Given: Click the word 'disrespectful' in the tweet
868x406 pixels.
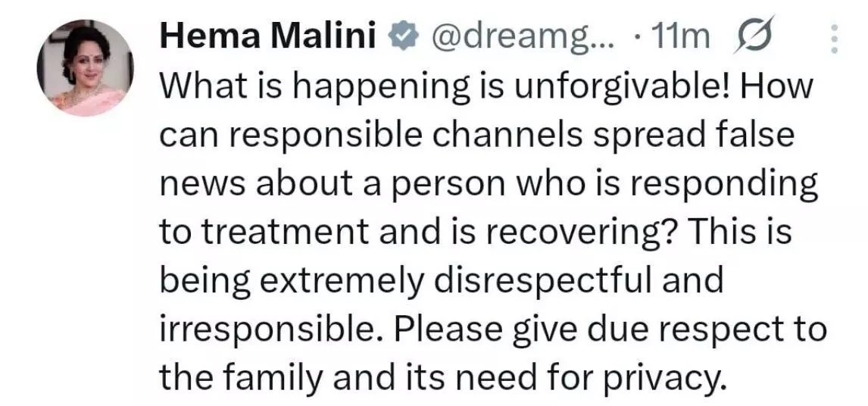Looking at the screenshot, I should (x=542, y=280).
